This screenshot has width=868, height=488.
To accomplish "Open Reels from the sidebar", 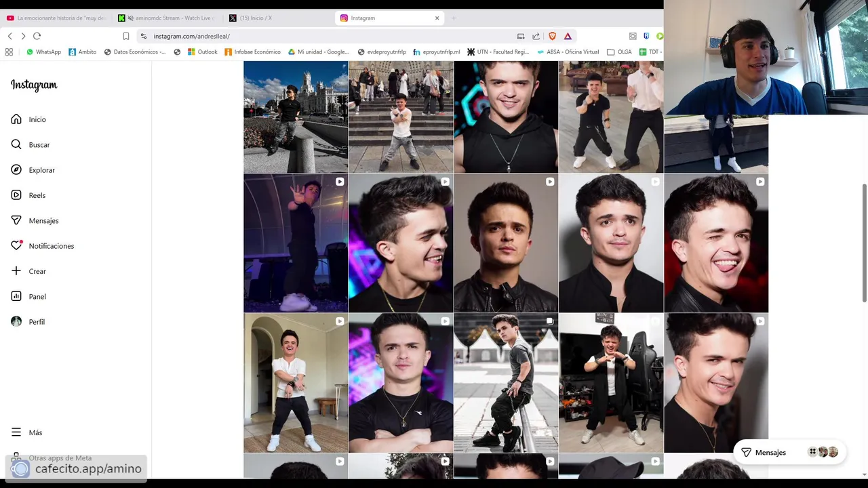I will [x=28, y=195].
